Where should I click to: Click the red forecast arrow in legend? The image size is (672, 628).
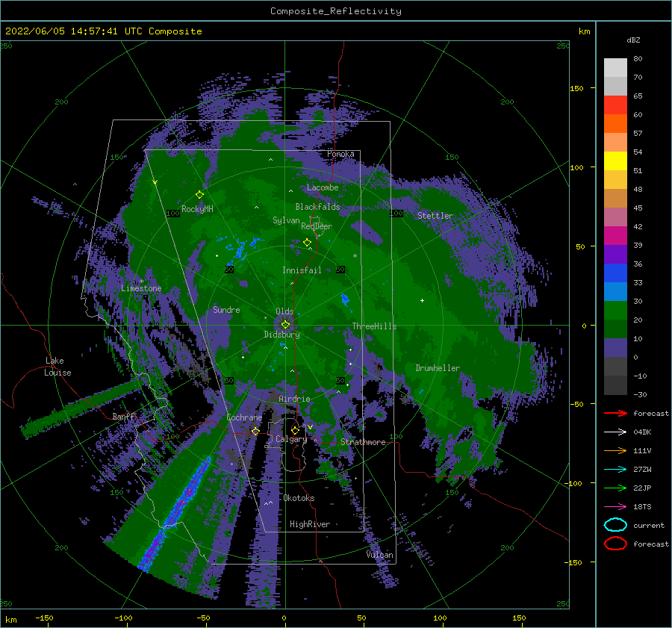coord(615,413)
